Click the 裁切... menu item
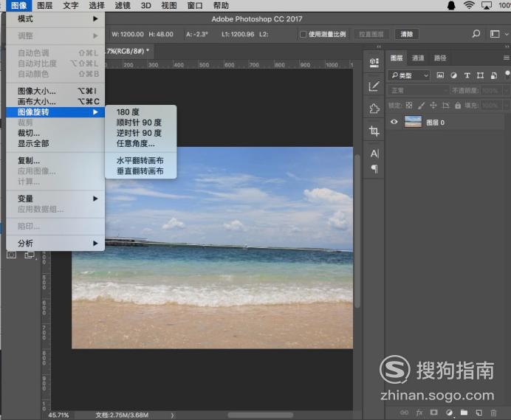Image resolution: width=511 pixels, height=420 pixels. [x=55, y=133]
